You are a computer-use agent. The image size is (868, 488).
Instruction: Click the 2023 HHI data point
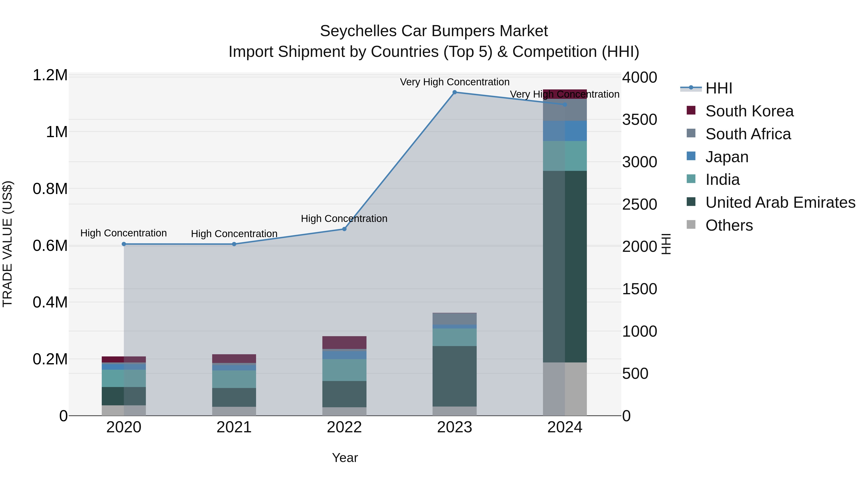454,92
